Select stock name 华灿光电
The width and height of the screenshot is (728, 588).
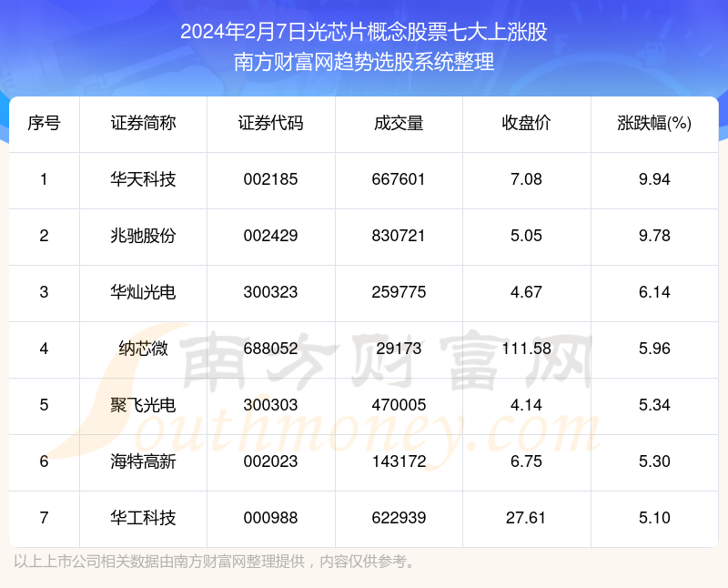click(143, 292)
